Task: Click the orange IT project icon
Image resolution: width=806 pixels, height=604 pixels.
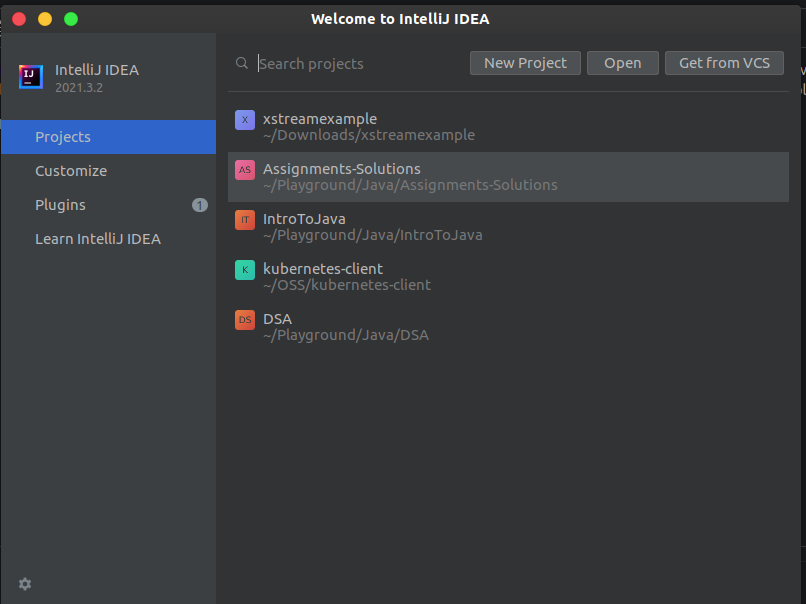Action: click(x=245, y=219)
